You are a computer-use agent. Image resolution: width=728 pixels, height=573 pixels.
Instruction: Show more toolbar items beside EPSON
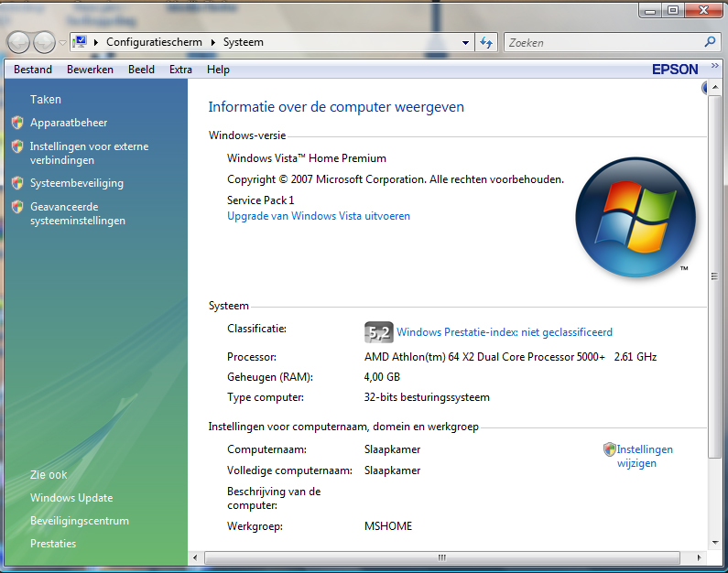(714, 66)
